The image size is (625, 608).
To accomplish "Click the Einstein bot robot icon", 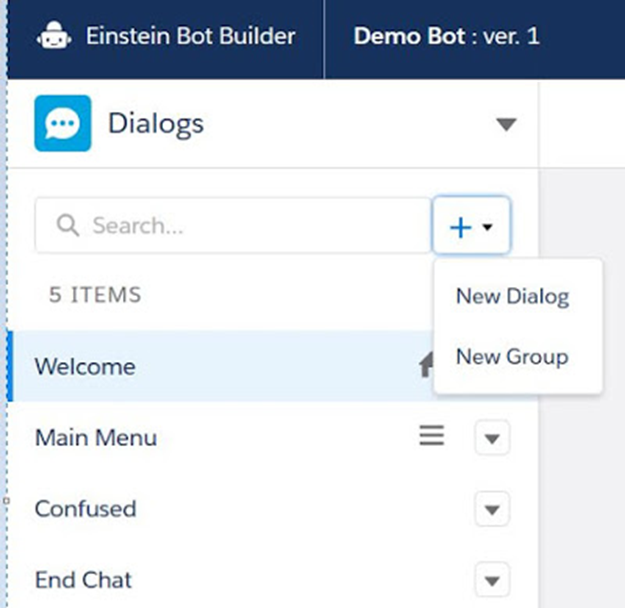I will tap(54, 36).
